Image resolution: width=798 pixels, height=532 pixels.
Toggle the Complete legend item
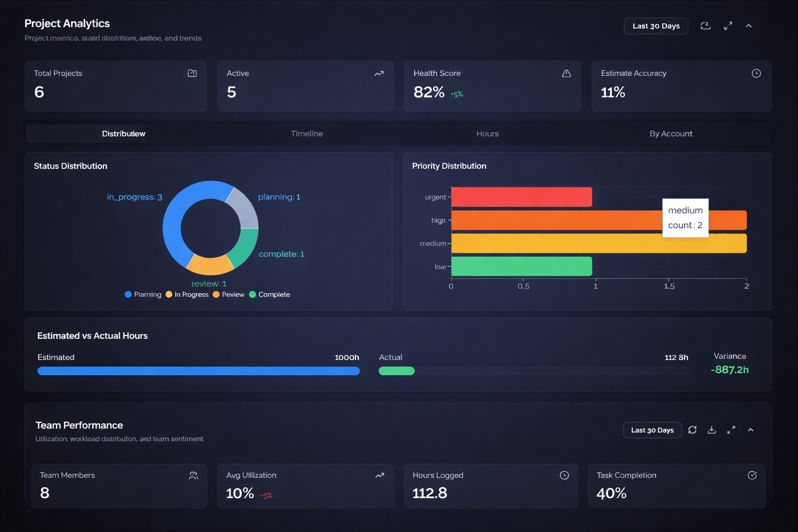point(270,294)
